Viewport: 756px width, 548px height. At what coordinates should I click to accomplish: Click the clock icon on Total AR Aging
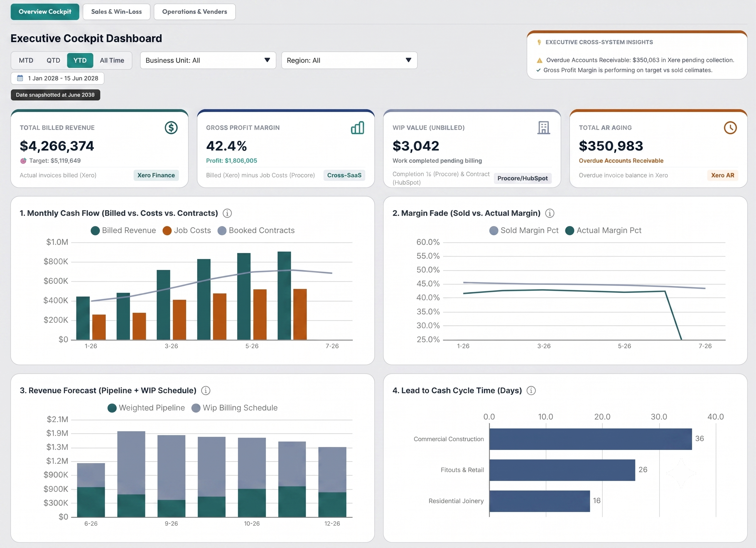[x=730, y=128]
